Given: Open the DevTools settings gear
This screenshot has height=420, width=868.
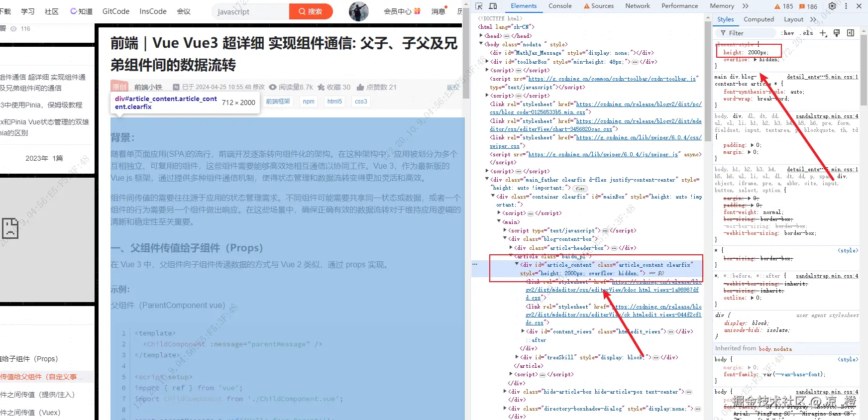Looking at the screenshot, I should [832, 6].
